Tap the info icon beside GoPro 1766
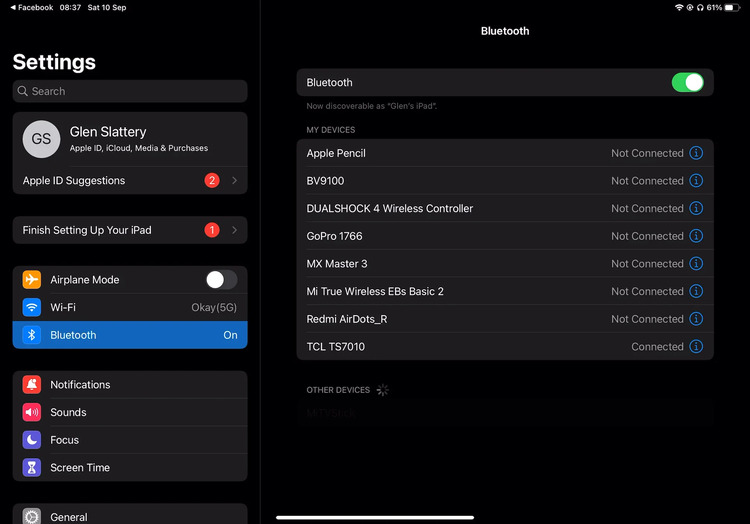Viewport: 750px width, 524px height. tap(697, 236)
